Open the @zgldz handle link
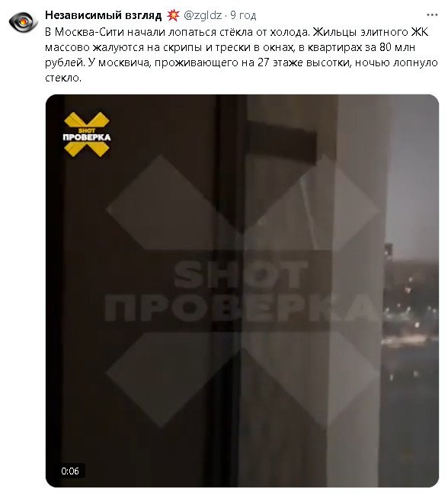Screen dimensions: 448x495 pos(203,15)
